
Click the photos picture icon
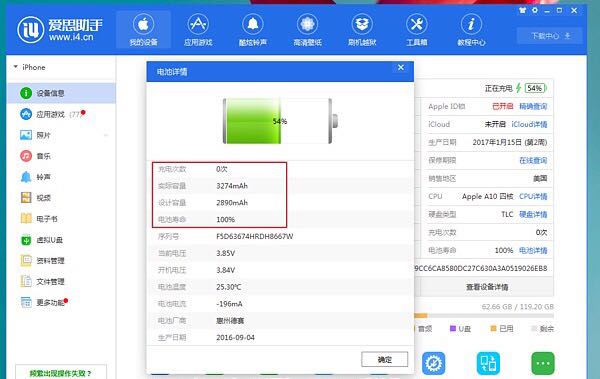tap(26, 135)
